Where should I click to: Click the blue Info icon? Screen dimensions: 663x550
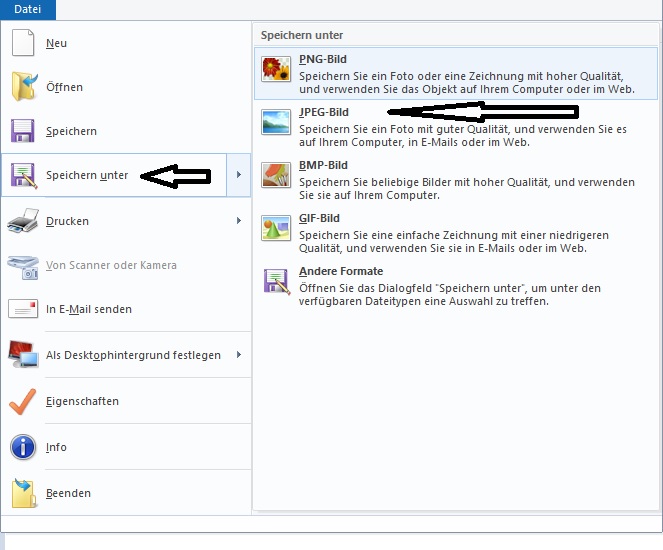pos(23,447)
